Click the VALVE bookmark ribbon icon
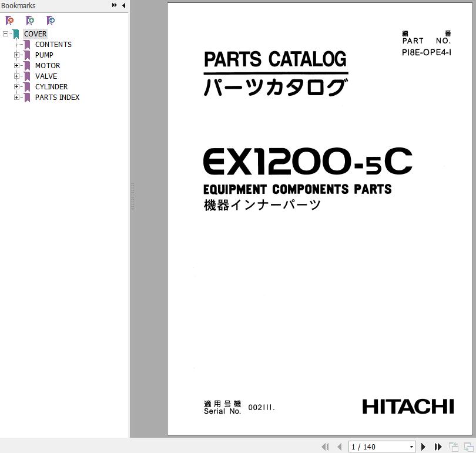The height and width of the screenshot is (453, 476). (27, 76)
